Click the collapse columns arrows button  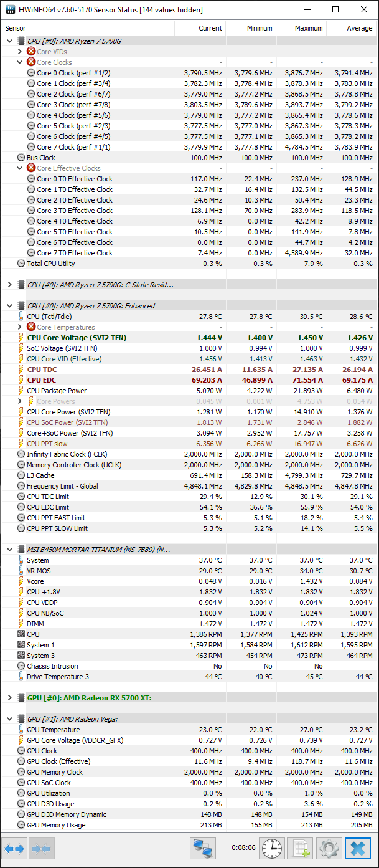[42, 848]
